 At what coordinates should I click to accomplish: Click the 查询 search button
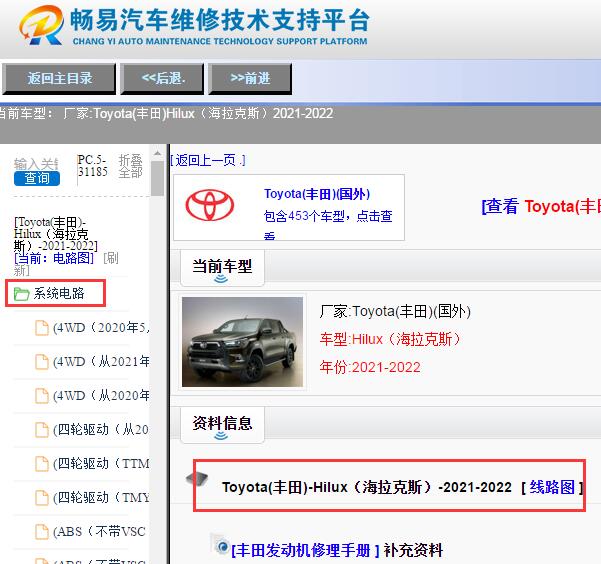coord(37,178)
